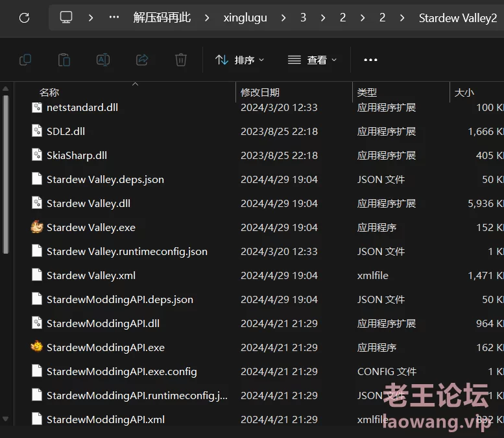Expand chevron before Stardew Valley2 breadcrumb

(x=402, y=18)
